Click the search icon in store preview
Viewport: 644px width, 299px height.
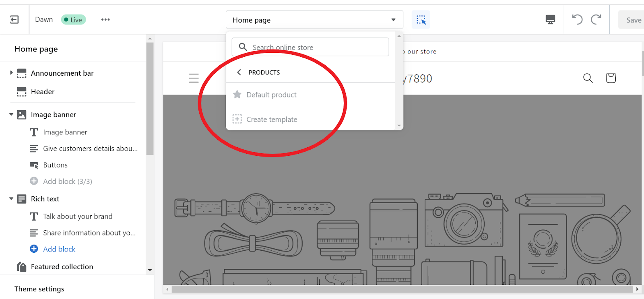(x=588, y=78)
